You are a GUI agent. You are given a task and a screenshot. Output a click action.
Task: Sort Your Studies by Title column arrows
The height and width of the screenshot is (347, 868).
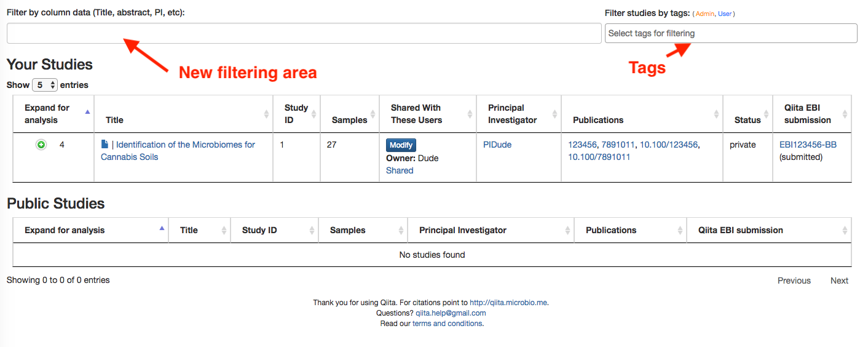pos(266,114)
